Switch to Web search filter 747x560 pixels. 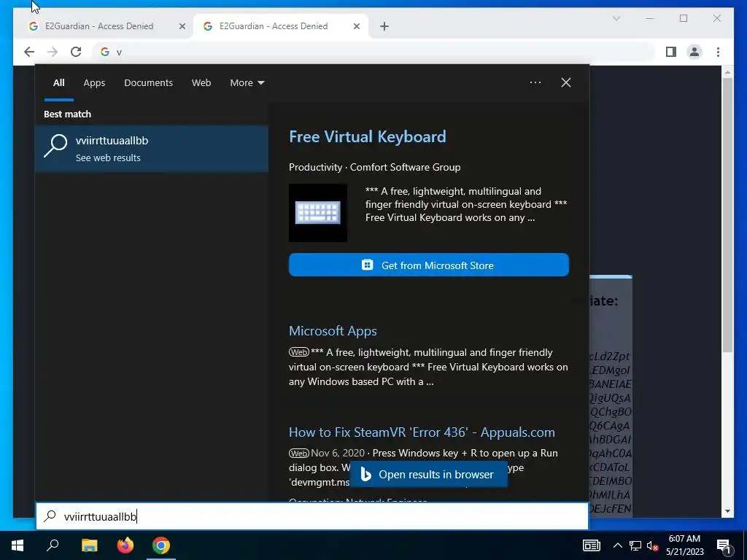[201, 83]
